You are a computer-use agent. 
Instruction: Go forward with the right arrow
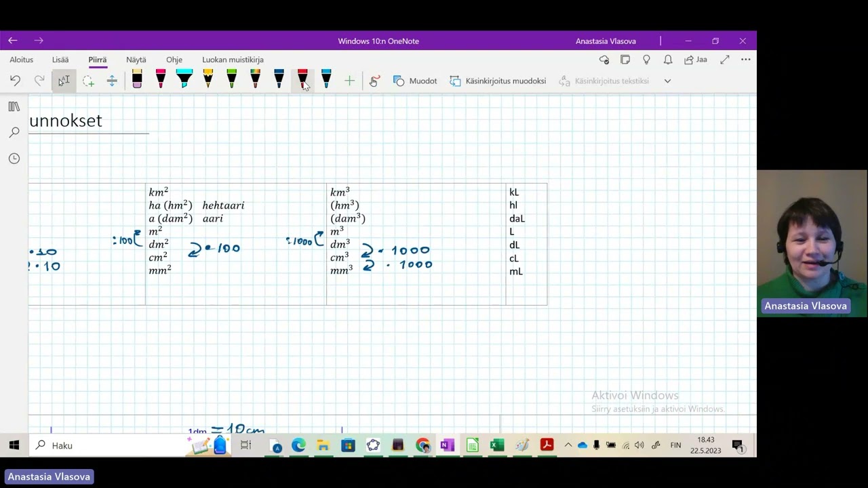click(x=39, y=41)
